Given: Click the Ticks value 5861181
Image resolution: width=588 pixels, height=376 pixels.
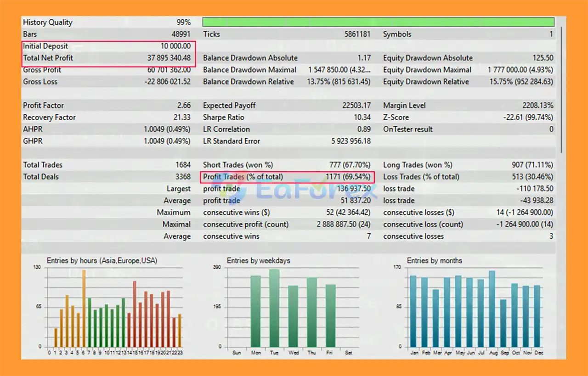Looking at the screenshot, I should click(357, 34).
